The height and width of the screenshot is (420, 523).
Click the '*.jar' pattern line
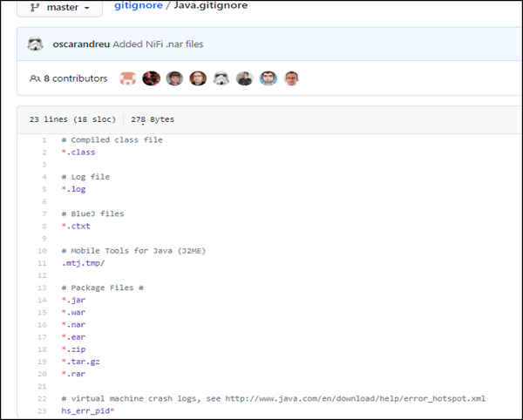(74, 301)
